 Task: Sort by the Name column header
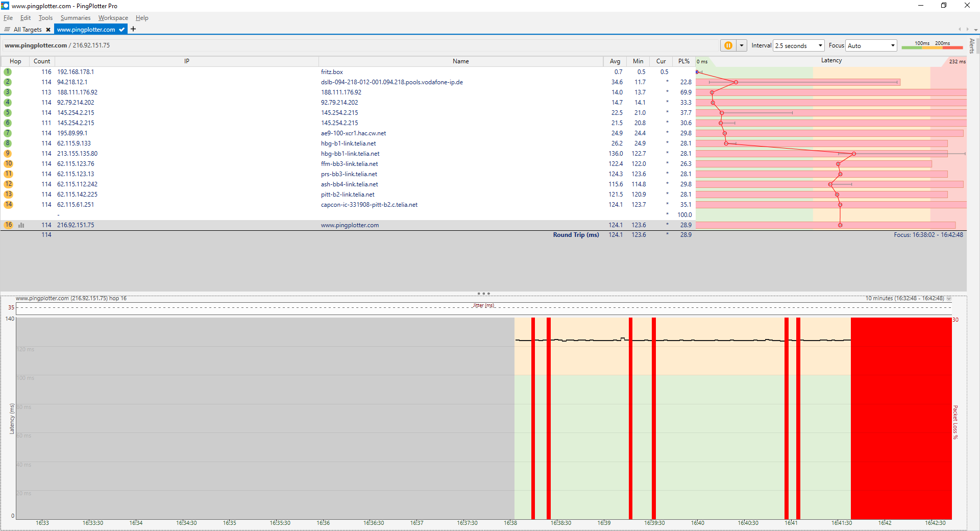click(461, 61)
